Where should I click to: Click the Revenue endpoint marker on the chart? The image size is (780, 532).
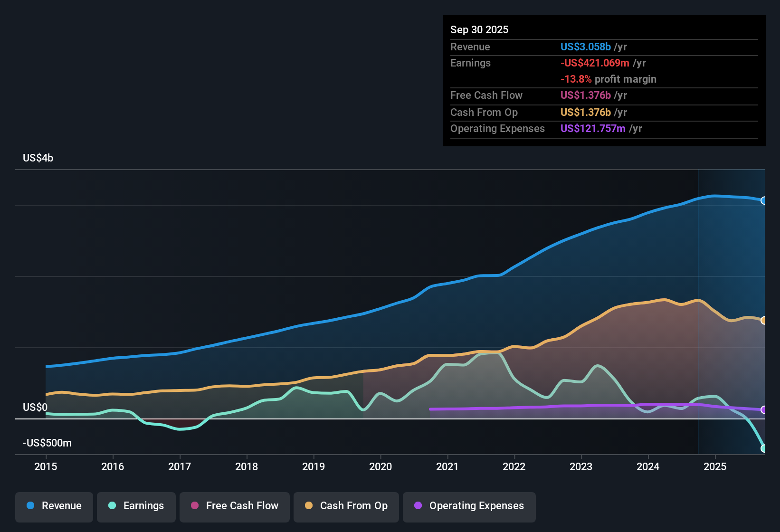point(764,201)
